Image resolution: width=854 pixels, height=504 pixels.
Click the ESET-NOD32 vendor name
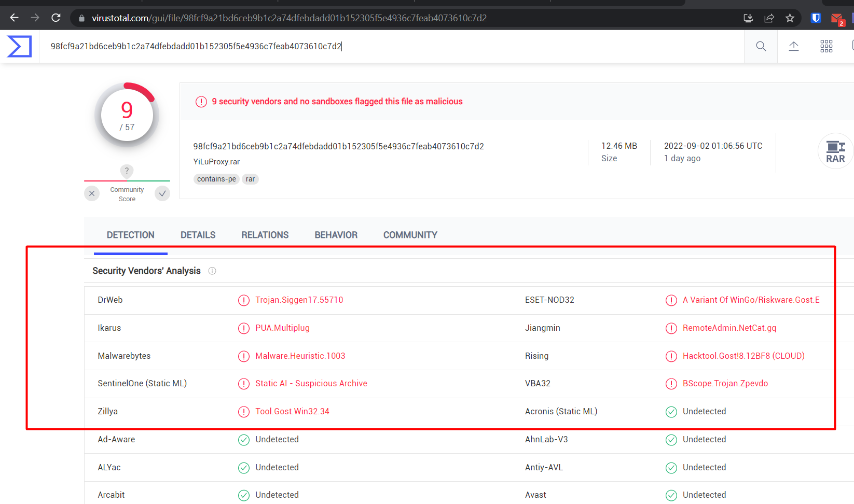pyautogui.click(x=549, y=300)
